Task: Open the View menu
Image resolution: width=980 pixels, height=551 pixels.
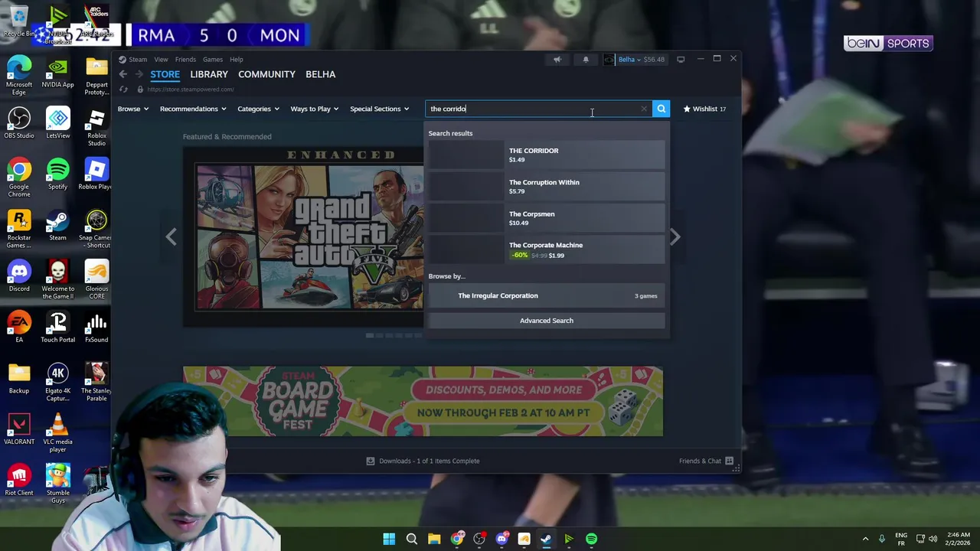Action: pyautogui.click(x=161, y=59)
